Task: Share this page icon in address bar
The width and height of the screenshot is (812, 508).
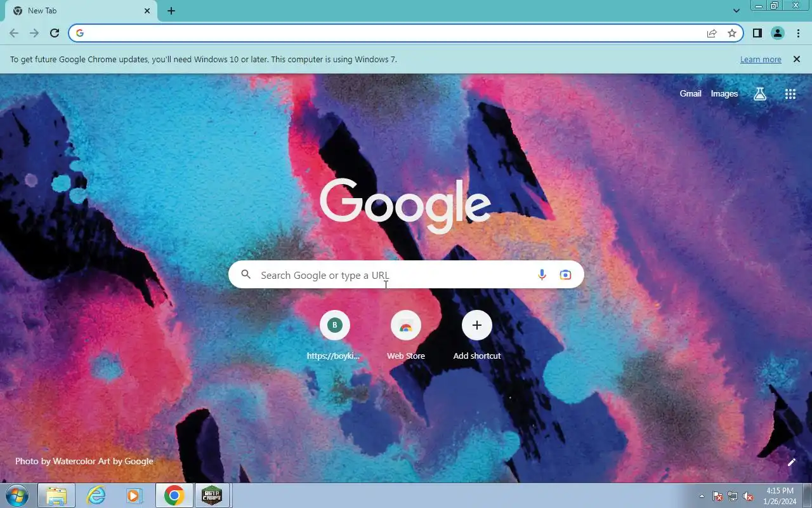Action: click(712, 33)
